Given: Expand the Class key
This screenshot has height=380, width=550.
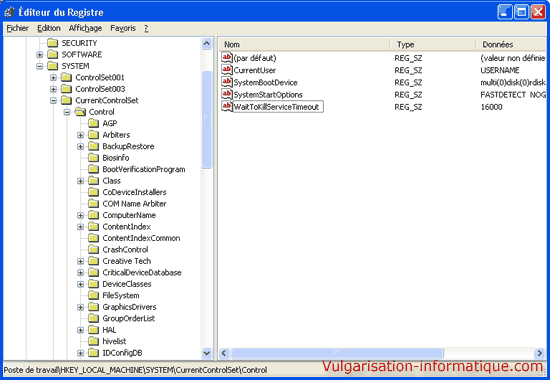Looking at the screenshot, I should [x=81, y=181].
